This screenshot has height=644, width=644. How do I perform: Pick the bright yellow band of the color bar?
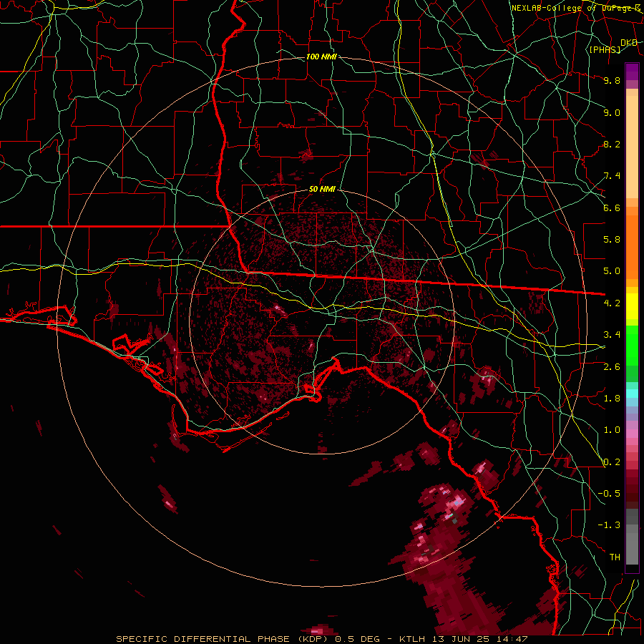[x=632, y=306]
